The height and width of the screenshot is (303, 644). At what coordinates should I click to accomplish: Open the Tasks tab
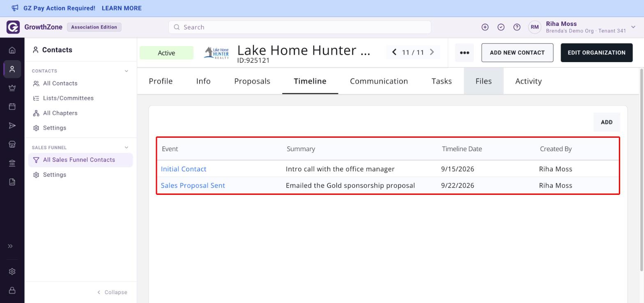click(442, 81)
